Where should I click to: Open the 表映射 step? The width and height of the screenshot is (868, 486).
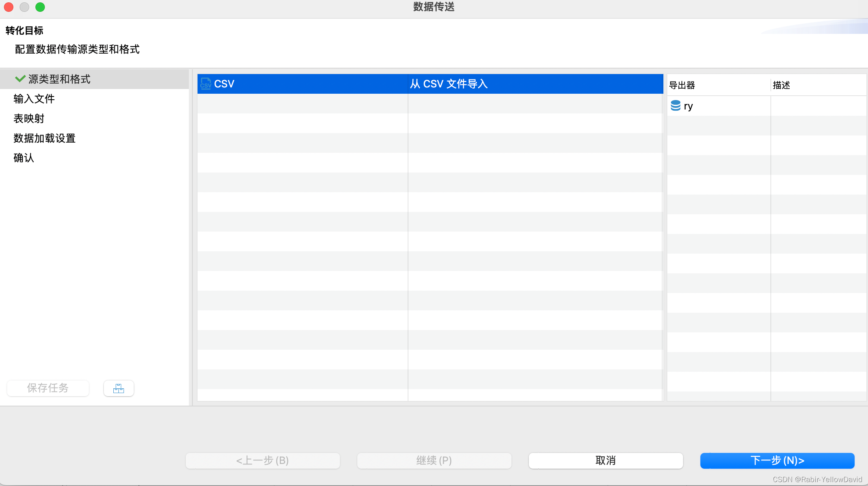point(29,119)
